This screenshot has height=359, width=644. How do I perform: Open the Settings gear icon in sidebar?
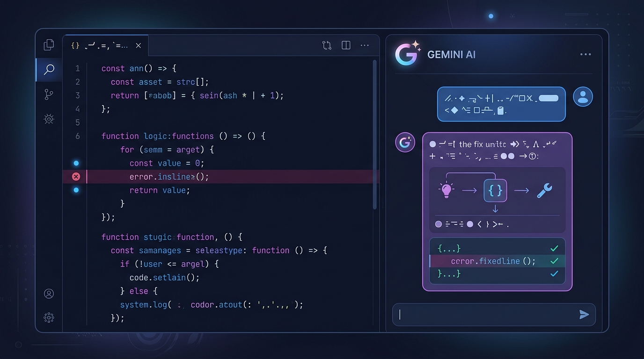49,318
